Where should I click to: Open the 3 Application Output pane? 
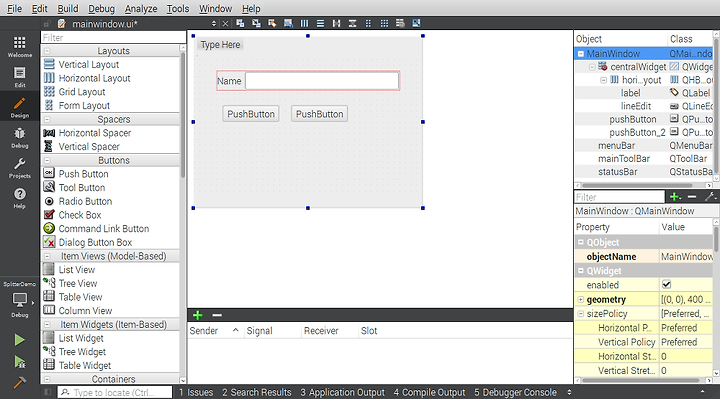(343, 393)
